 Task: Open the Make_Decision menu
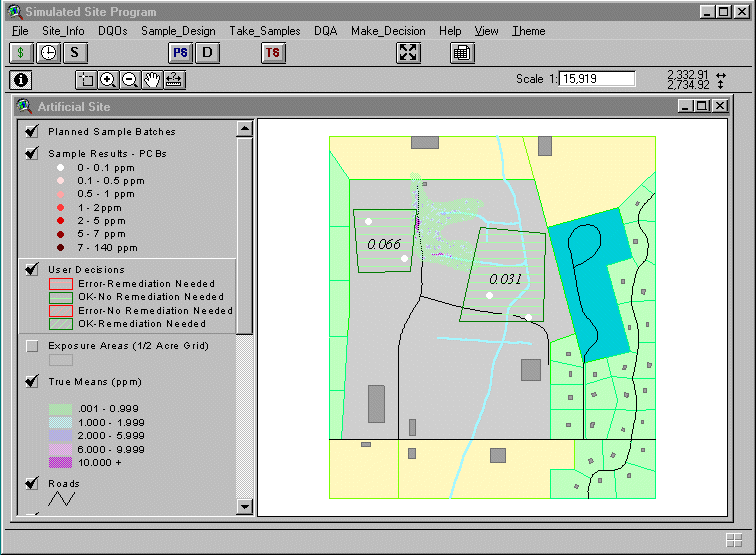coord(388,31)
